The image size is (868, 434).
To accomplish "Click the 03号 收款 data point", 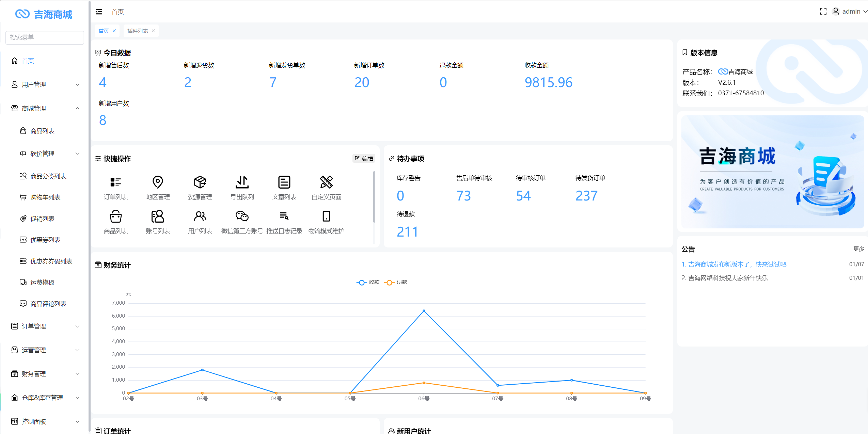I will 202,370.
